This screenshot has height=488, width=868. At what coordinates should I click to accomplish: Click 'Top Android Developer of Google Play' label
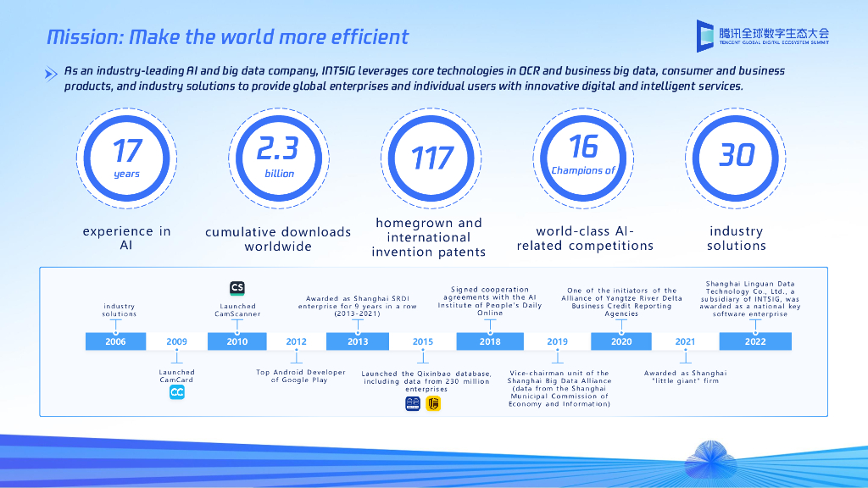click(x=300, y=376)
